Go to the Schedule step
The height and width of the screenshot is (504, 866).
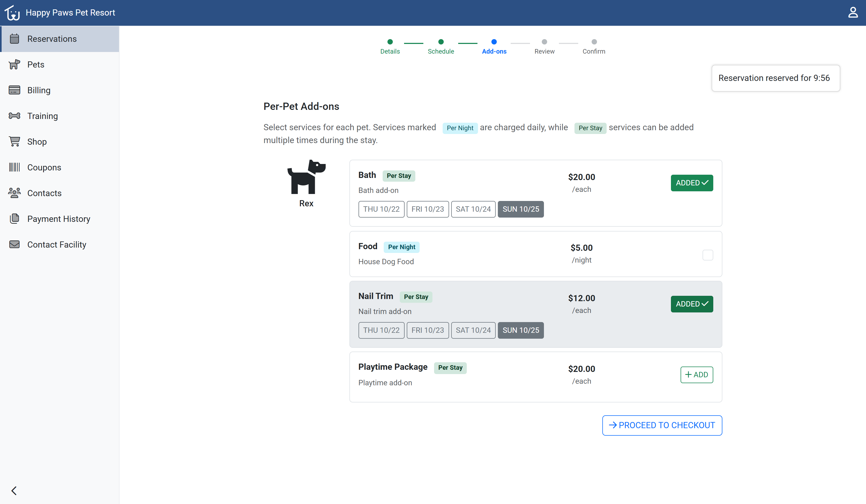pyautogui.click(x=441, y=46)
